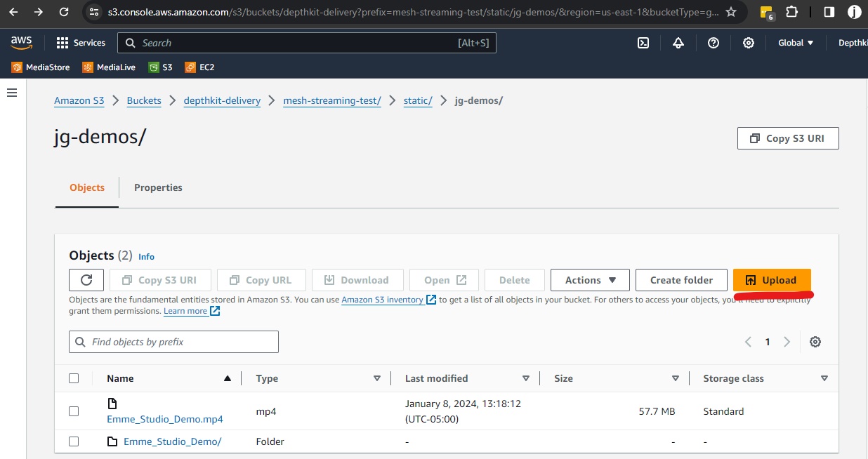Screen dimensions: 868x459
Task: Go to next page of objects
Action: 787,342
